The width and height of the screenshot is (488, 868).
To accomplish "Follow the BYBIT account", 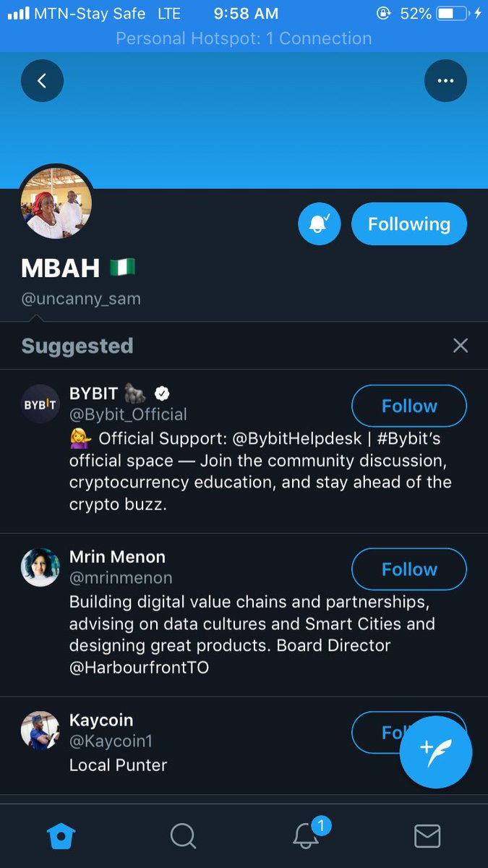I will [x=409, y=406].
